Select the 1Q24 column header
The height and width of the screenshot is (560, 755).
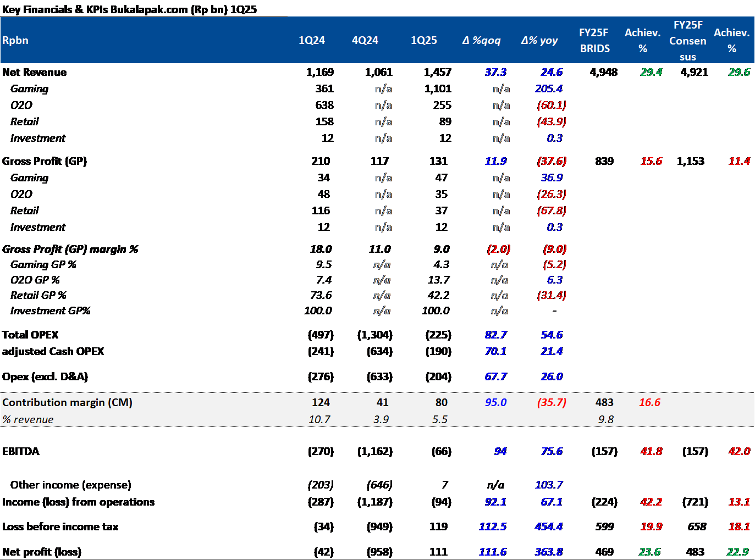tap(311, 40)
